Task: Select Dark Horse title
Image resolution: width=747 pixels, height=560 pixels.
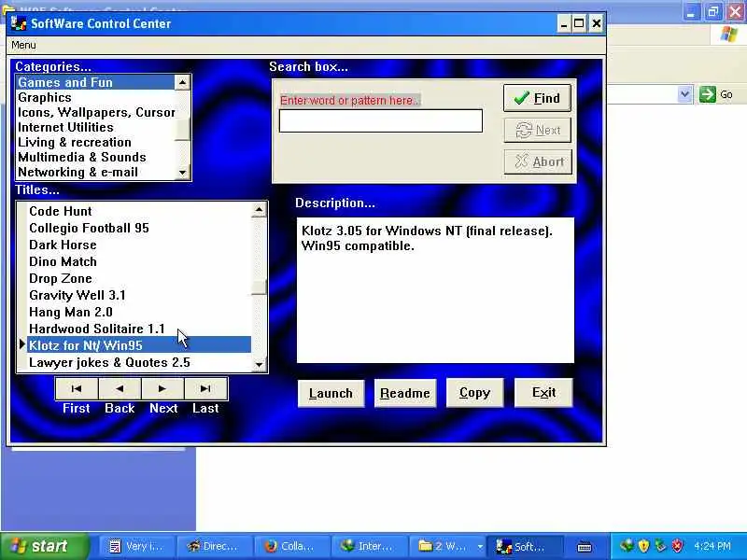Action: (138, 245)
